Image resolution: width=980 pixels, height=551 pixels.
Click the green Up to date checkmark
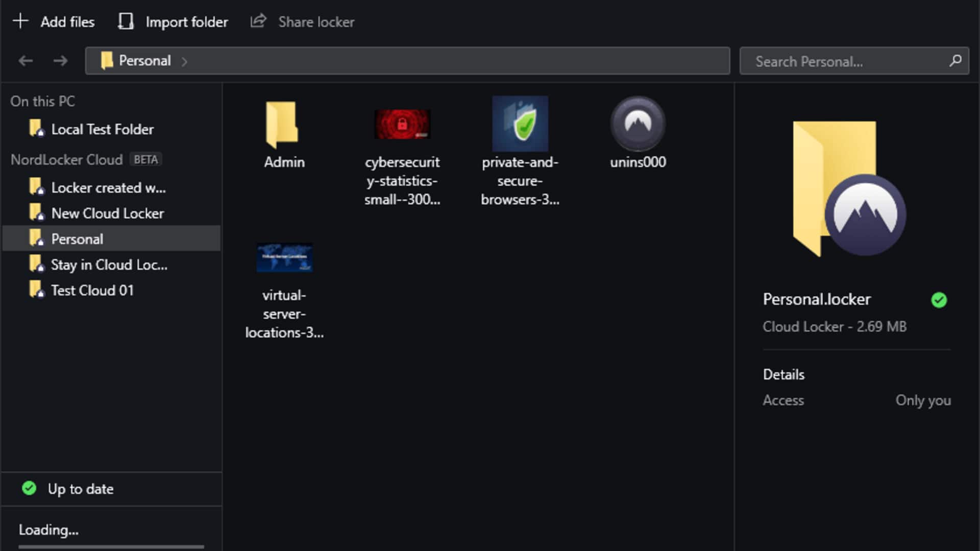coord(29,488)
